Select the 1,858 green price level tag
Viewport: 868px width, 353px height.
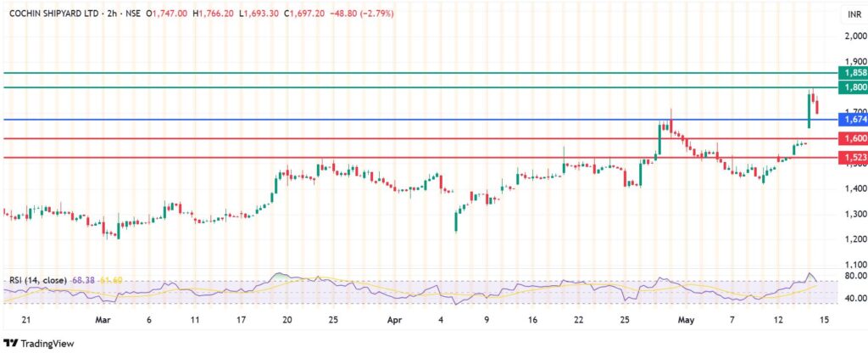854,74
